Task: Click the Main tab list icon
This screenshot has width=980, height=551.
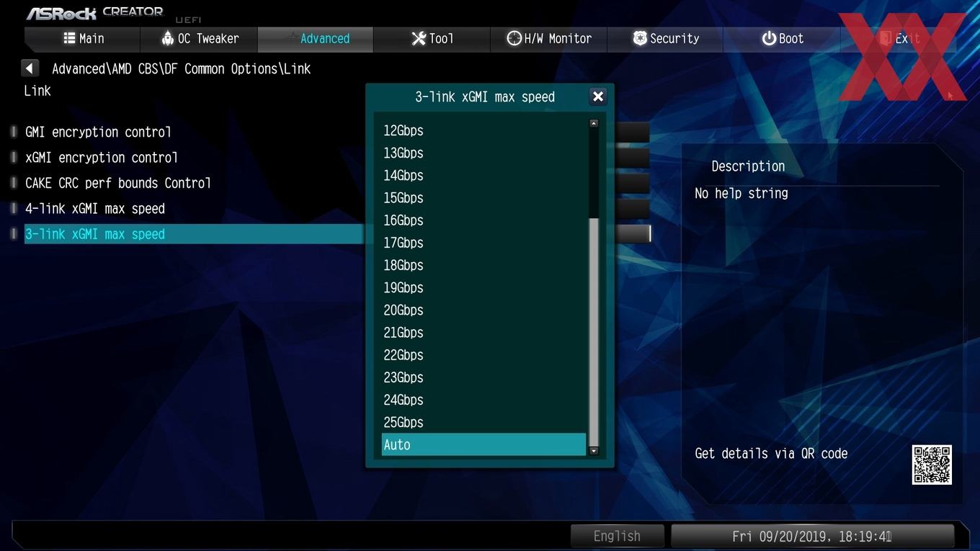Action: pyautogui.click(x=69, y=38)
